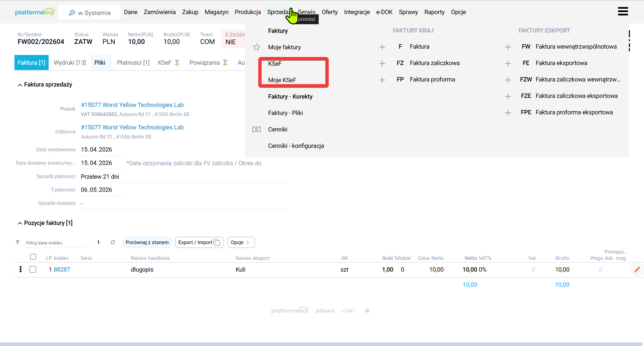Open the hamburger menu icon

coord(623,11)
